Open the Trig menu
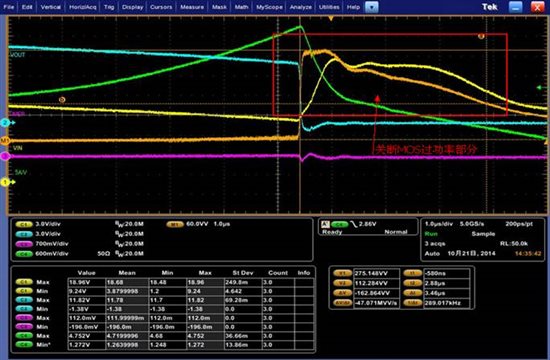This screenshot has width=550, height=360. click(x=109, y=7)
